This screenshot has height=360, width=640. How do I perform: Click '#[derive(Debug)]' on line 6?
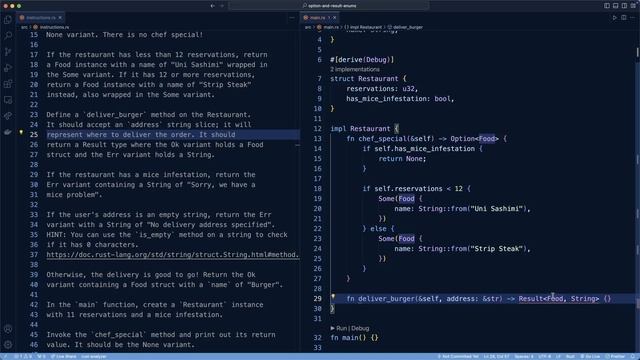[x=362, y=60]
